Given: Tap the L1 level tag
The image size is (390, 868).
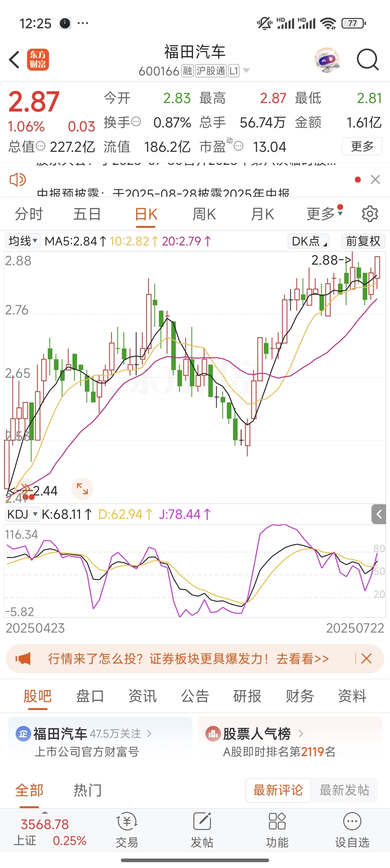Looking at the screenshot, I should pos(234,71).
